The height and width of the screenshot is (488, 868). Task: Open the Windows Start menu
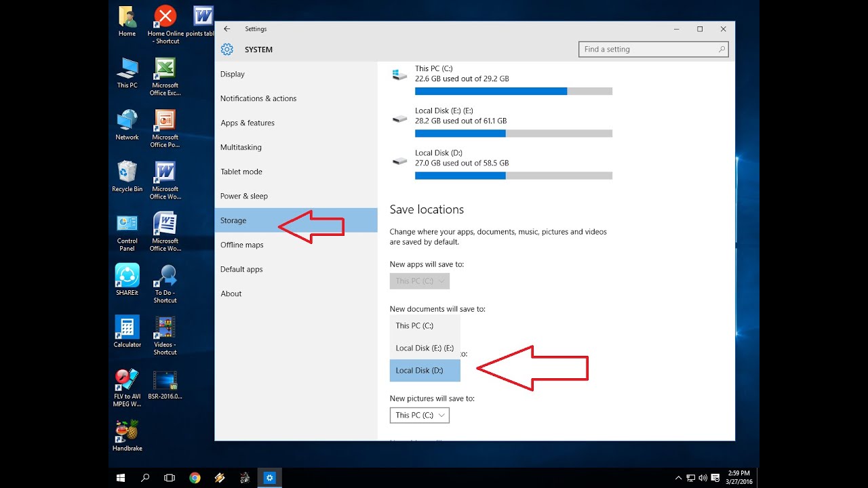click(121, 478)
